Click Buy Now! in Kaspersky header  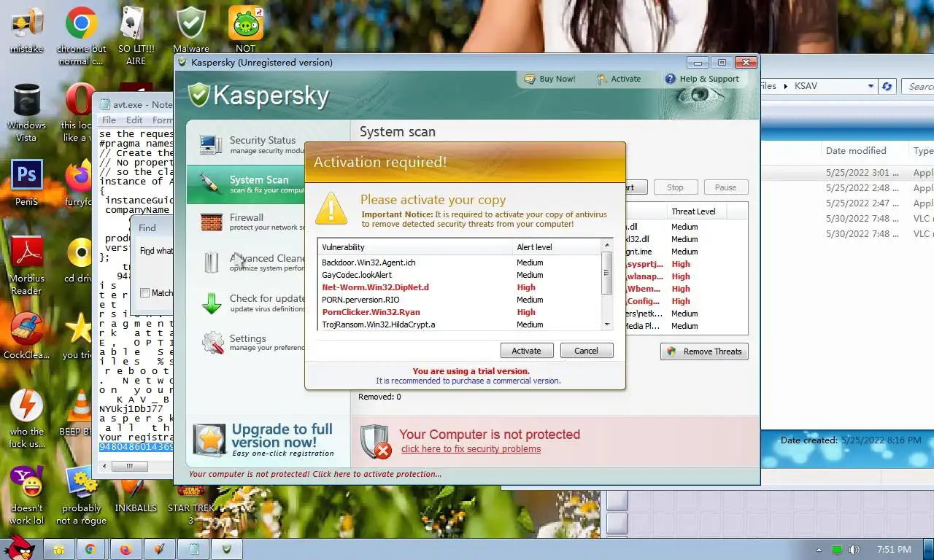549,79
